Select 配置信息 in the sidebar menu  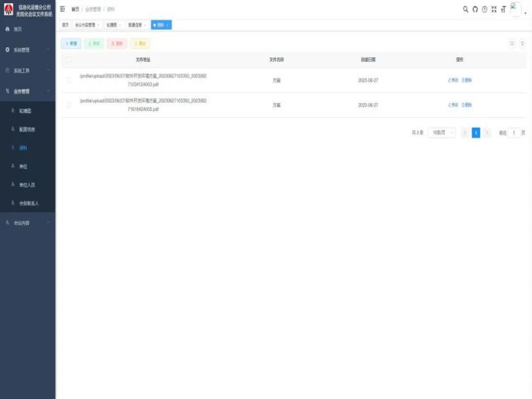pos(27,129)
